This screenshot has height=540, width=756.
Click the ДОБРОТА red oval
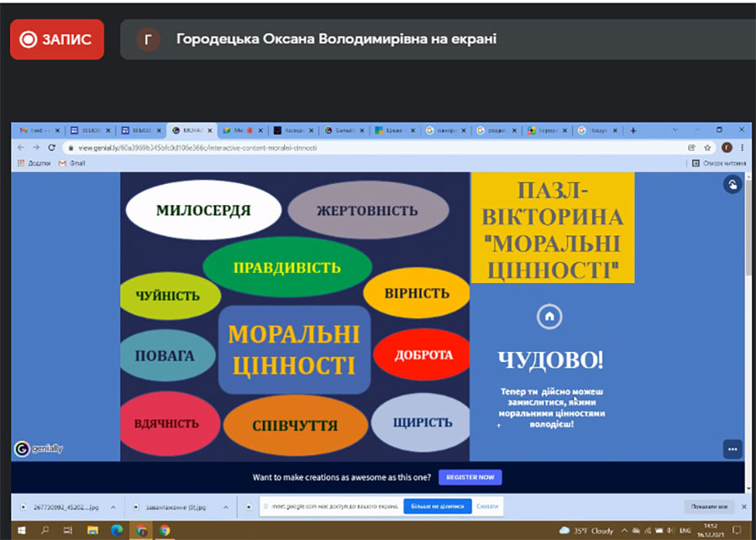423,355
